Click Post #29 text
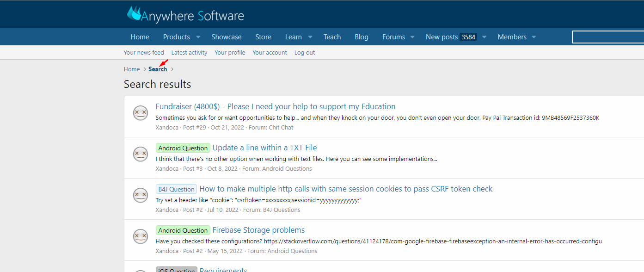The height and width of the screenshot is (272, 644). coord(195,127)
